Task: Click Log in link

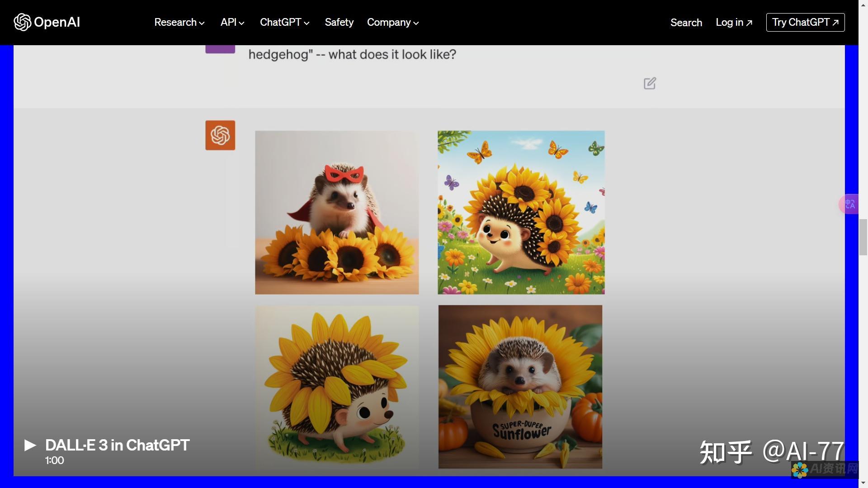Action: click(x=734, y=22)
